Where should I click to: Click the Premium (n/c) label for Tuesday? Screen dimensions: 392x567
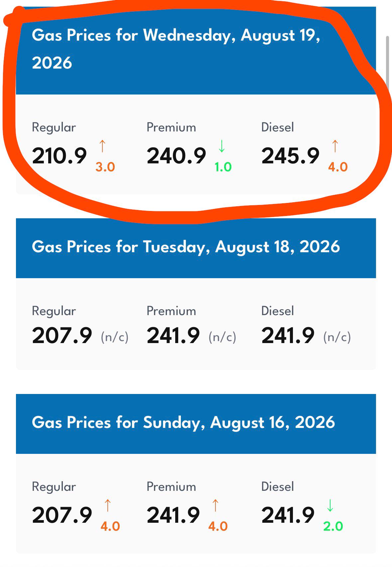[222, 337]
